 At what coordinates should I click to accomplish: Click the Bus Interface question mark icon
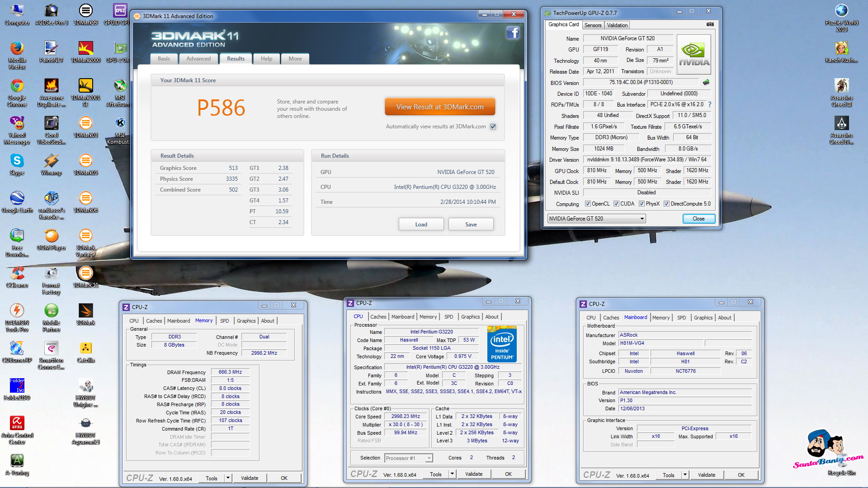coord(710,104)
